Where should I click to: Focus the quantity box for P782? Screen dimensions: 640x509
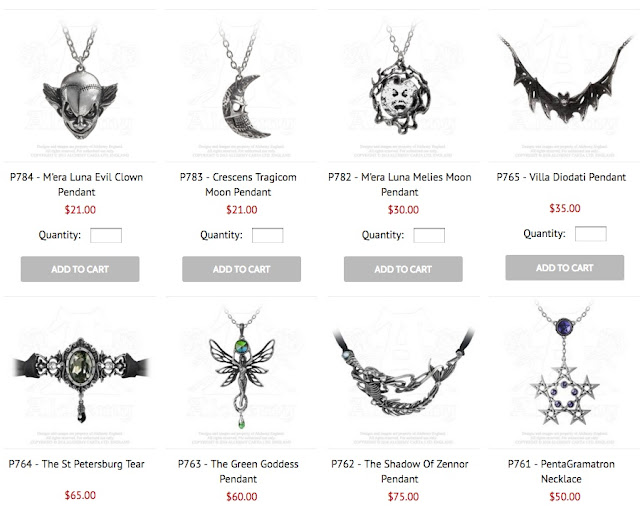coord(429,236)
